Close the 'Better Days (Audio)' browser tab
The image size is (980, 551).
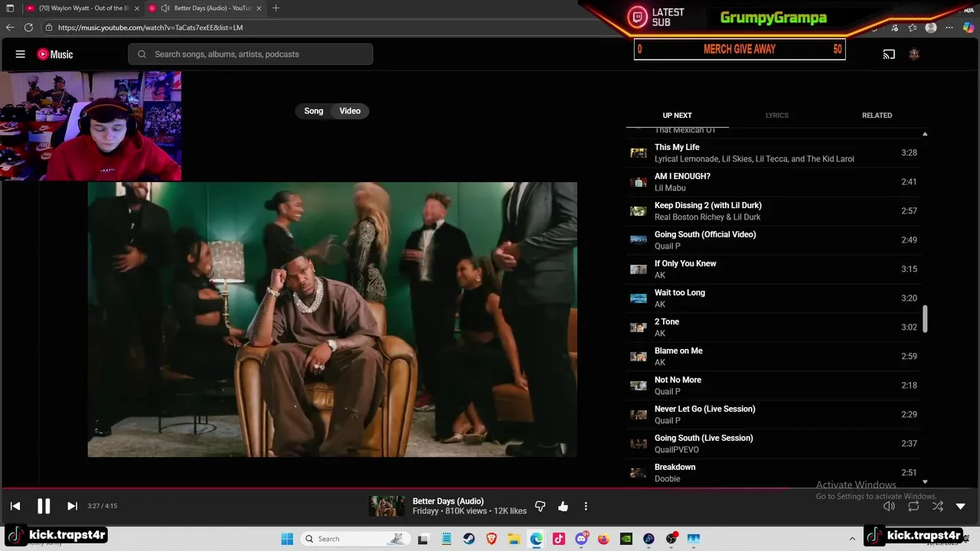pos(259,8)
